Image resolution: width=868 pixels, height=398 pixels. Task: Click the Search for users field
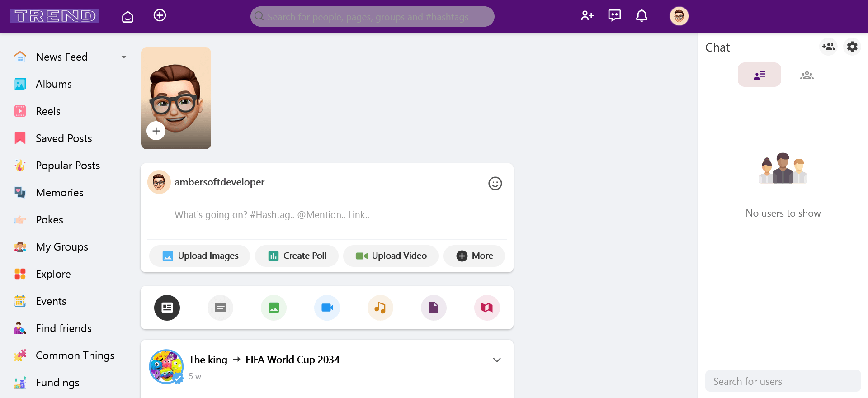coord(783,381)
